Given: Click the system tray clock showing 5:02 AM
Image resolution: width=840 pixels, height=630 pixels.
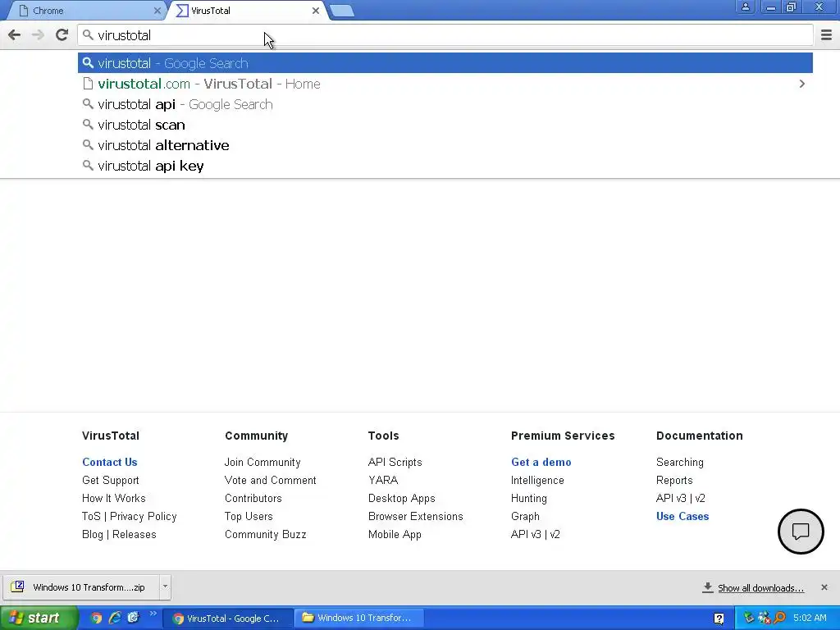Looking at the screenshot, I should (x=810, y=619).
